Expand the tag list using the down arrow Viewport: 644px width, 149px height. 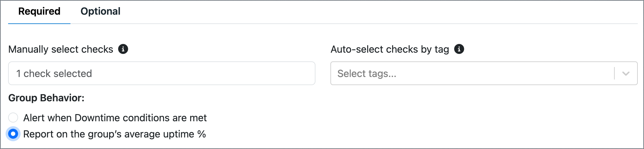(x=626, y=74)
